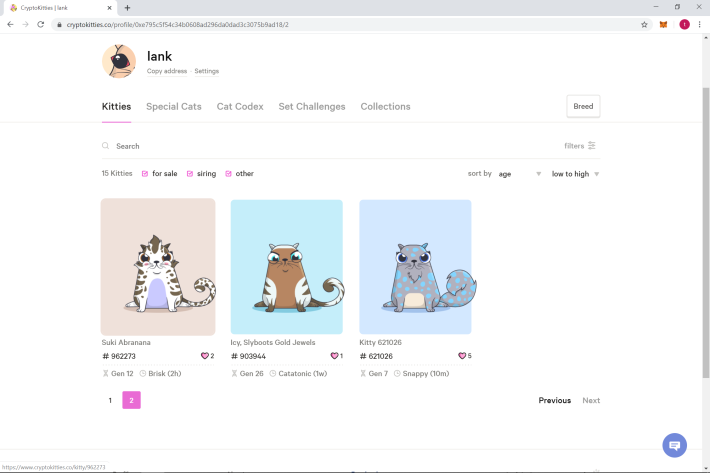Click the site lock icon
Screen dimensions: 710x473
click(59, 24)
